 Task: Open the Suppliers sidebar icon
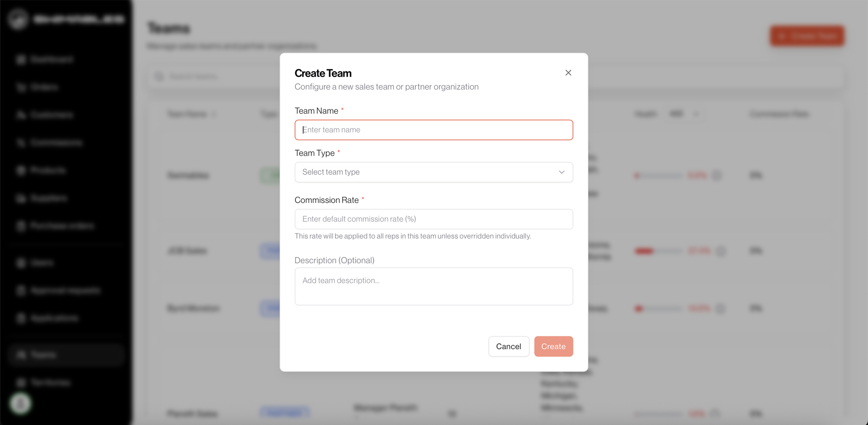point(21,198)
